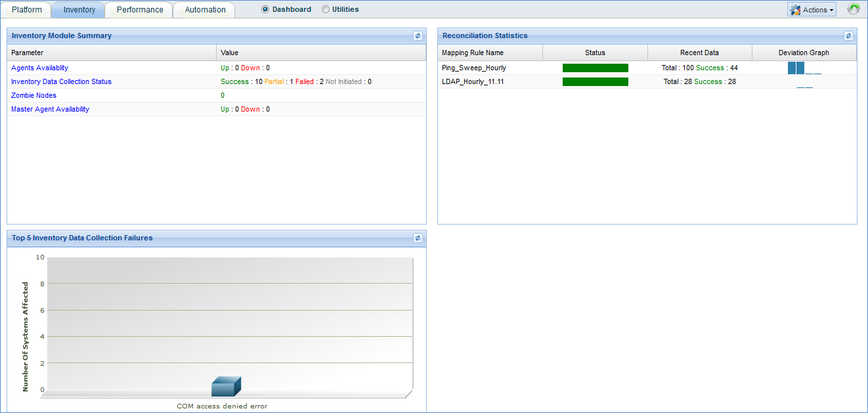This screenshot has width=868, height=413.
Task: Click the LDAP_Hourly_11.11 green status bar
Action: point(595,81)
